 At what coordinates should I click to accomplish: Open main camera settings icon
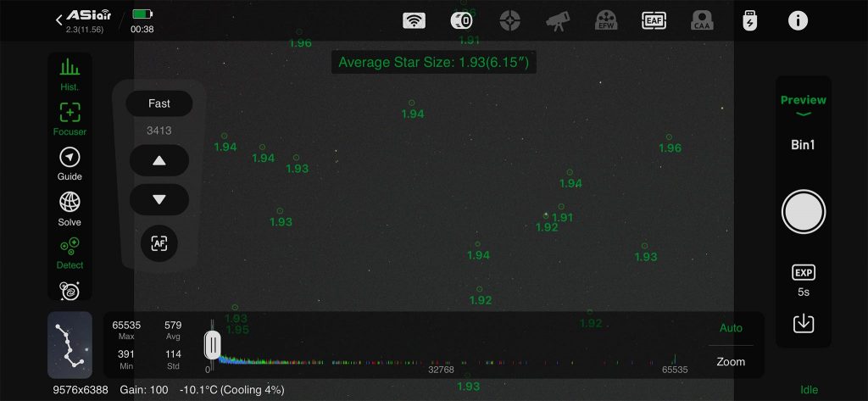coord(461,21)
